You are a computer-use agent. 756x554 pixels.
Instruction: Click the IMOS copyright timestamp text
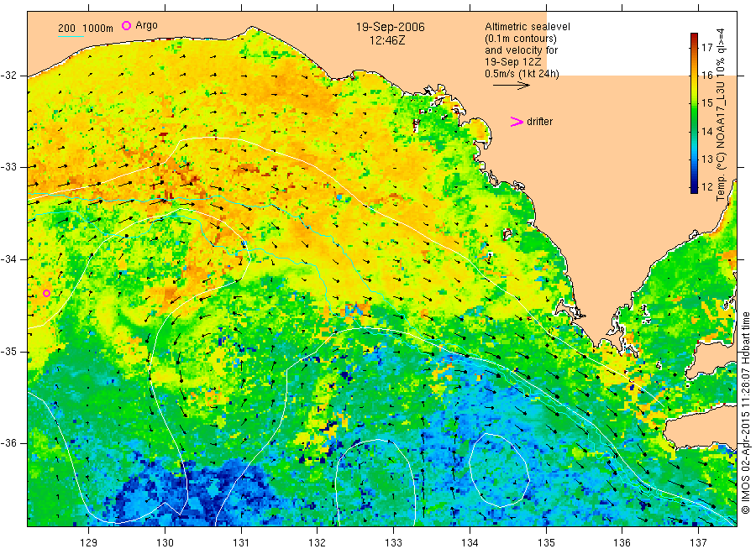coord(746,413)
